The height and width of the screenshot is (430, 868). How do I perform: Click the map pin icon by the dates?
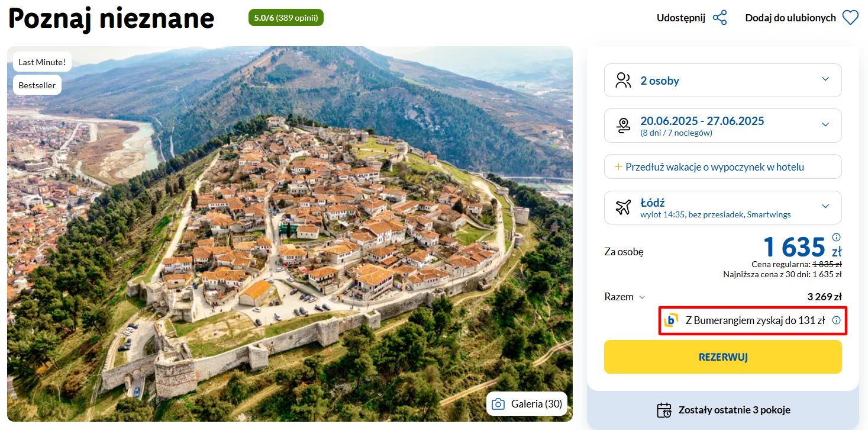click(x=623, y=125)
